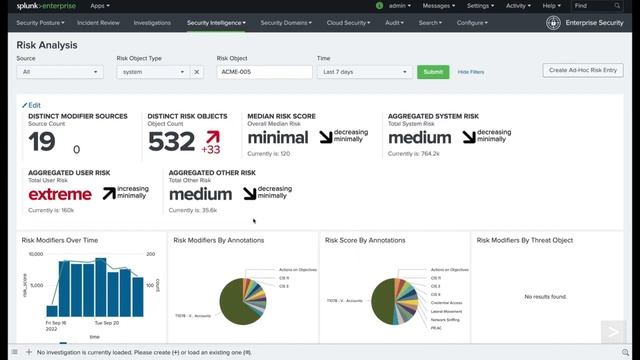The width and height of the screenshot is (640, 360).
Task: Open the Help dropdown
Action: pyautogui.click(x=551, y=6)
